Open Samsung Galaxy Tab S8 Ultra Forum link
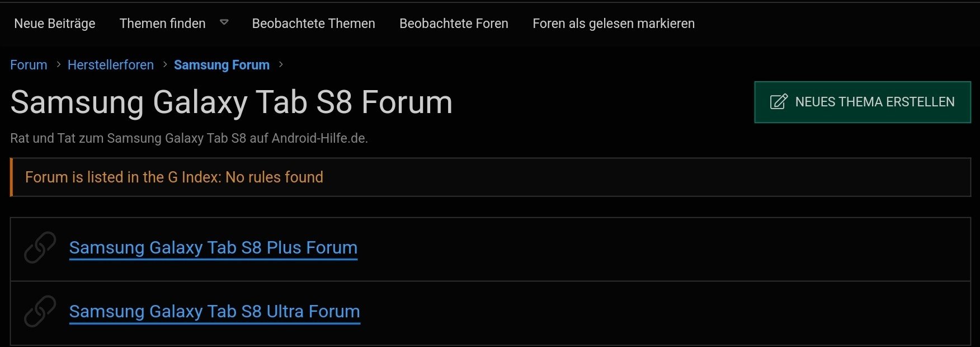 point(215,312)
